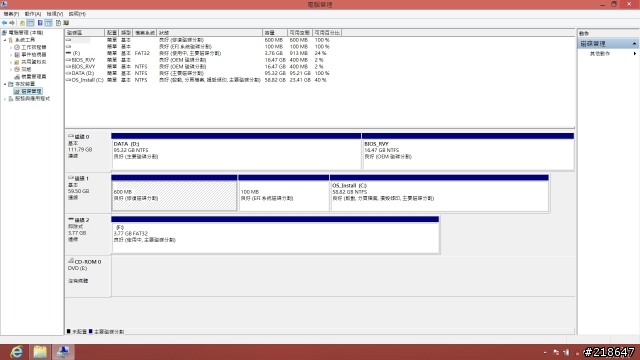The height and width of the screenshot is (360, 640).
Task: Select the hatched 600 MB recovery partition
Action: tap(174, 193)
